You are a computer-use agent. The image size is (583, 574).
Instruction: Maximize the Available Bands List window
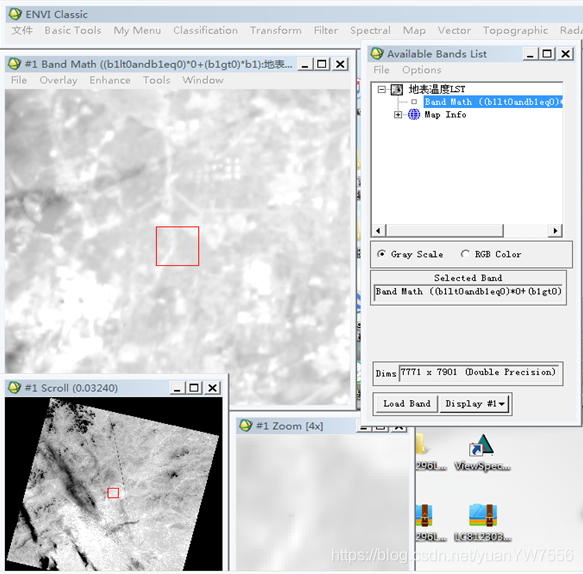(x=547, y=54)
